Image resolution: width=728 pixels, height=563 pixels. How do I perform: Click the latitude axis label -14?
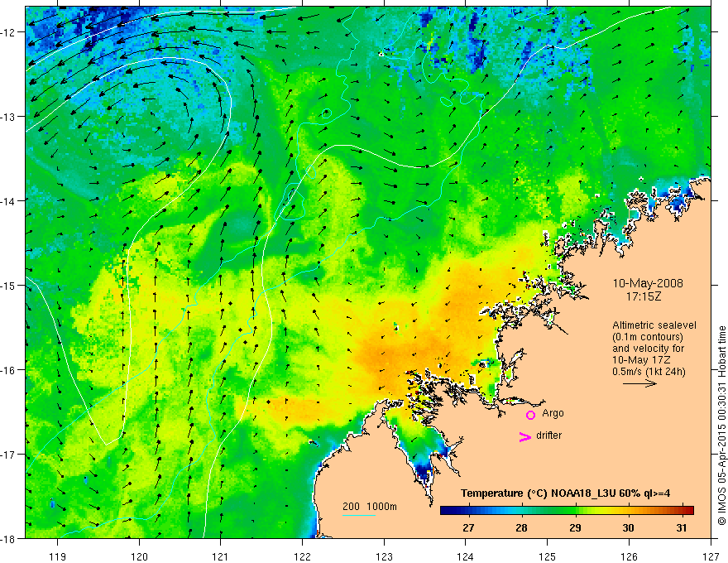click(8, 200)
